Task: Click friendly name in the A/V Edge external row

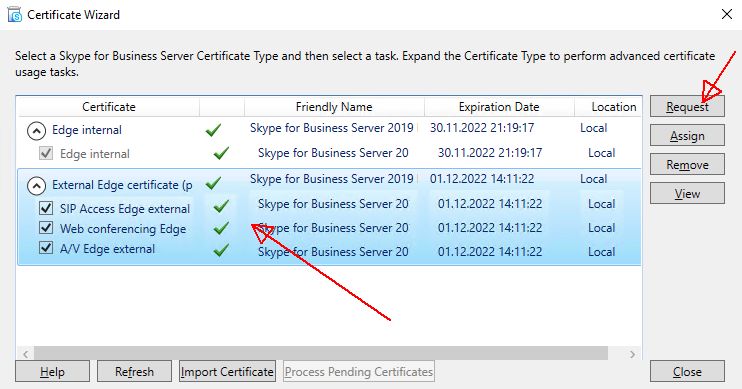Action: click(333, 252)
